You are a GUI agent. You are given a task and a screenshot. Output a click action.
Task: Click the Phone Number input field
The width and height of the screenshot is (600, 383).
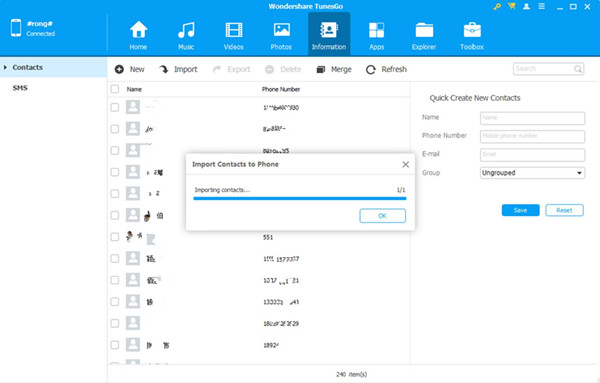532,136
